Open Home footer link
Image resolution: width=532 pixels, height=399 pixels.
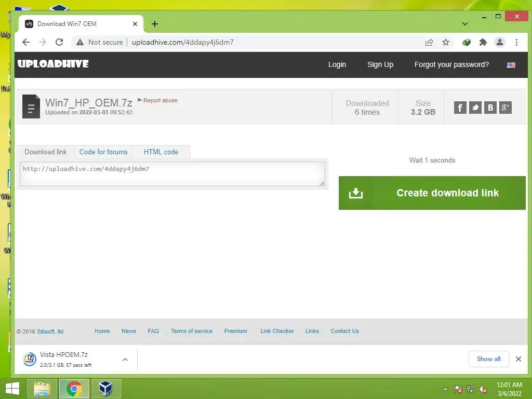click(102, 331)
